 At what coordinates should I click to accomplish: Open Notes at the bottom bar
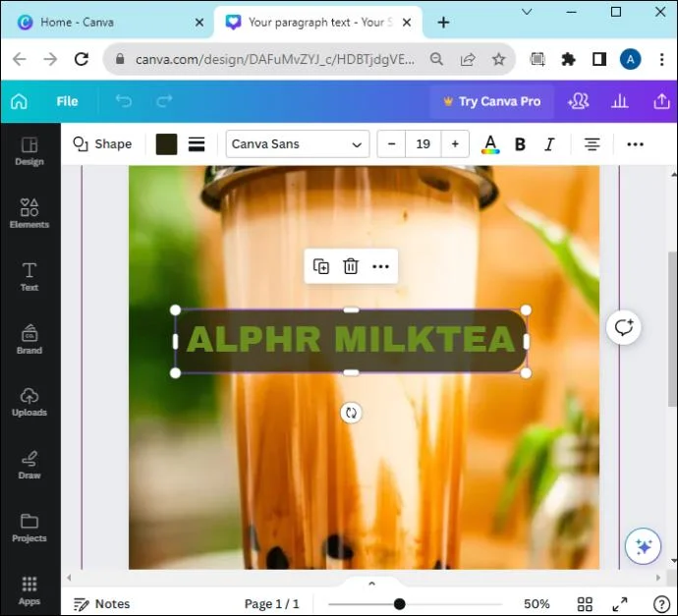tap(101, 604)
